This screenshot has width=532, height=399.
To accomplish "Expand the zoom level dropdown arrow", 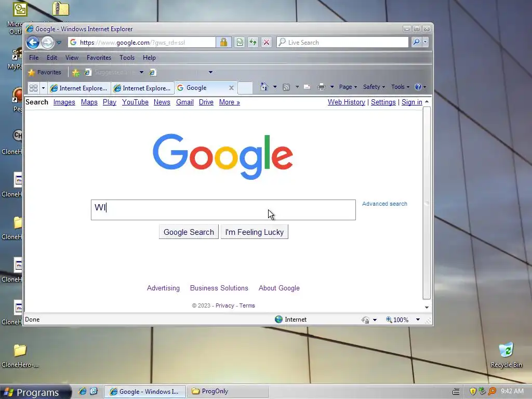I will (418, 320).
